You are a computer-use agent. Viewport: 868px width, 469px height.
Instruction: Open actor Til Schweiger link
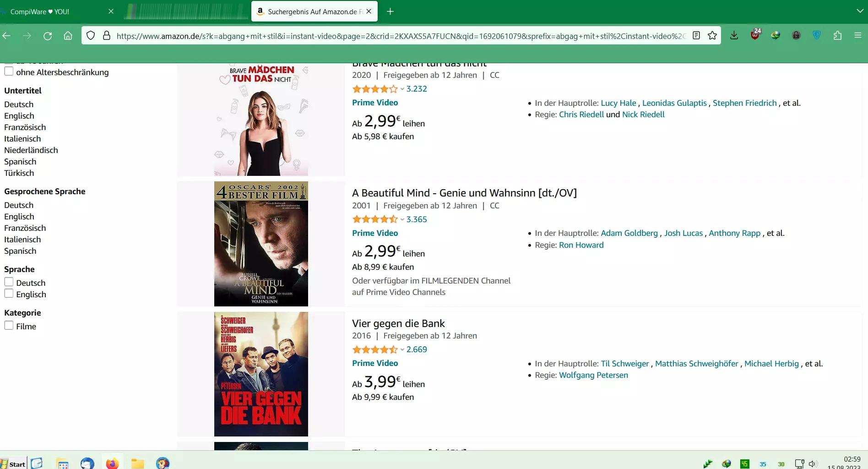[625, 364]
